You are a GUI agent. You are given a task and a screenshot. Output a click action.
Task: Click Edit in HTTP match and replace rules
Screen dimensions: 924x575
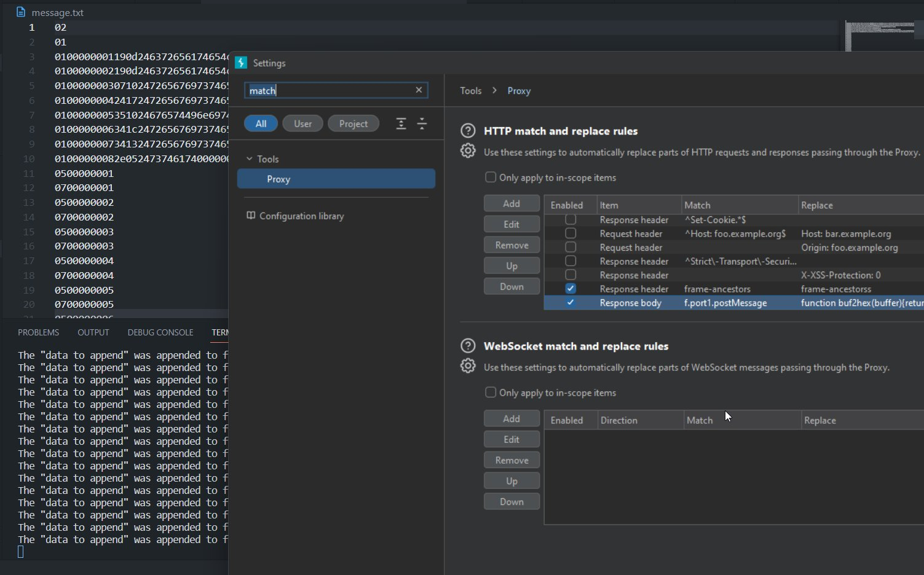(x=511, y=224)
